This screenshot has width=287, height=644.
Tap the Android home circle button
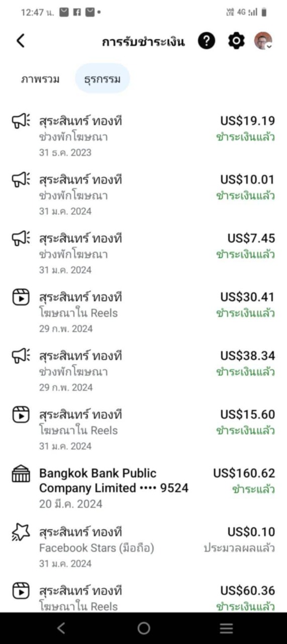point(144,628)
